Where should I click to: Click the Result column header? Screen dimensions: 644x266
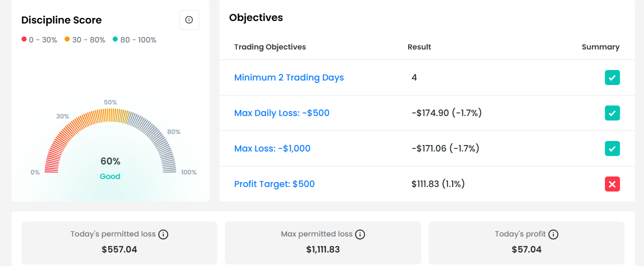419,47
